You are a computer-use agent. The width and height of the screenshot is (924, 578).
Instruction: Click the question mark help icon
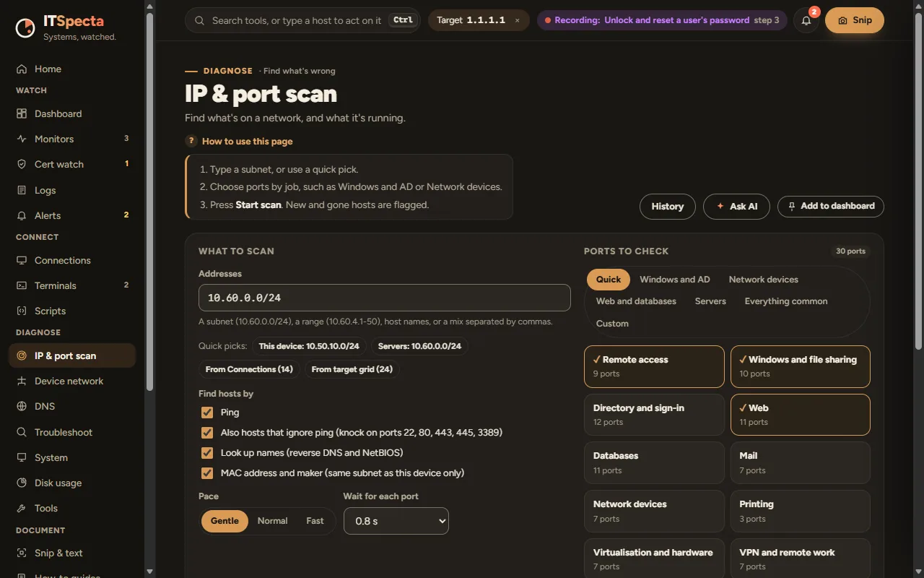191,141
